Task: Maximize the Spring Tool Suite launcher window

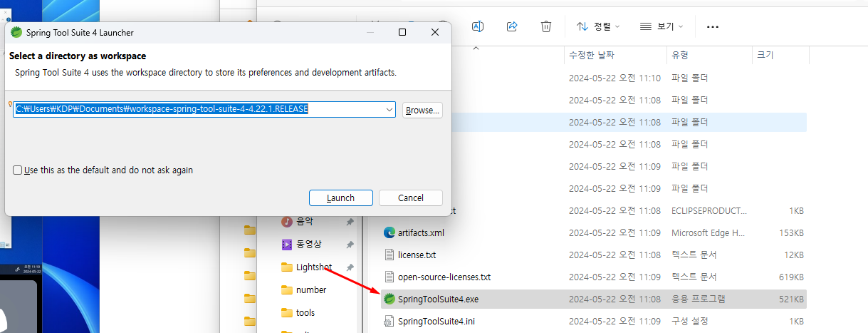Action: point(402,32)
